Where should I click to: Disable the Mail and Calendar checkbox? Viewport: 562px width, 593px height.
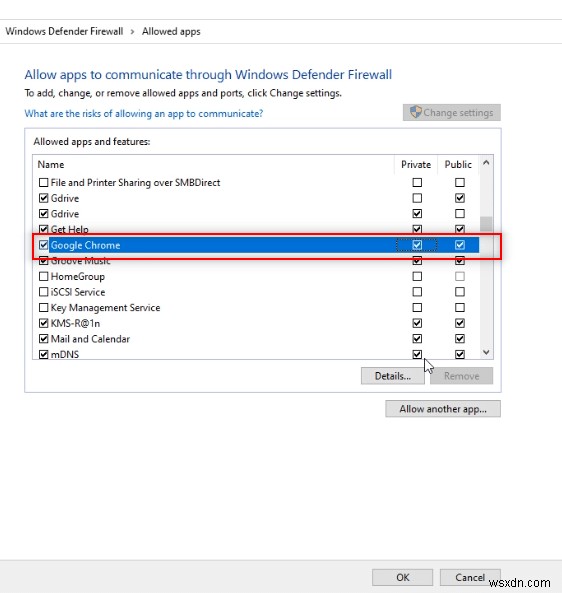point(43,339)
